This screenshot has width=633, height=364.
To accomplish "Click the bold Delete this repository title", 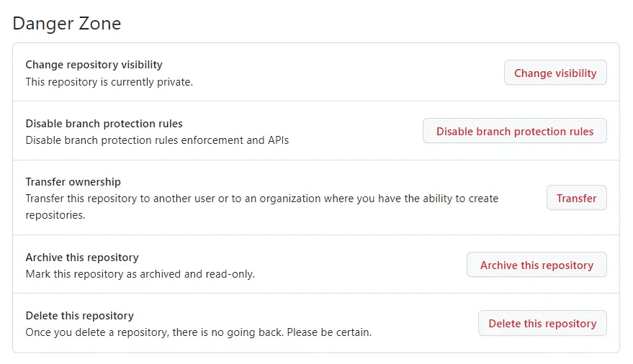I will [79, 315].
